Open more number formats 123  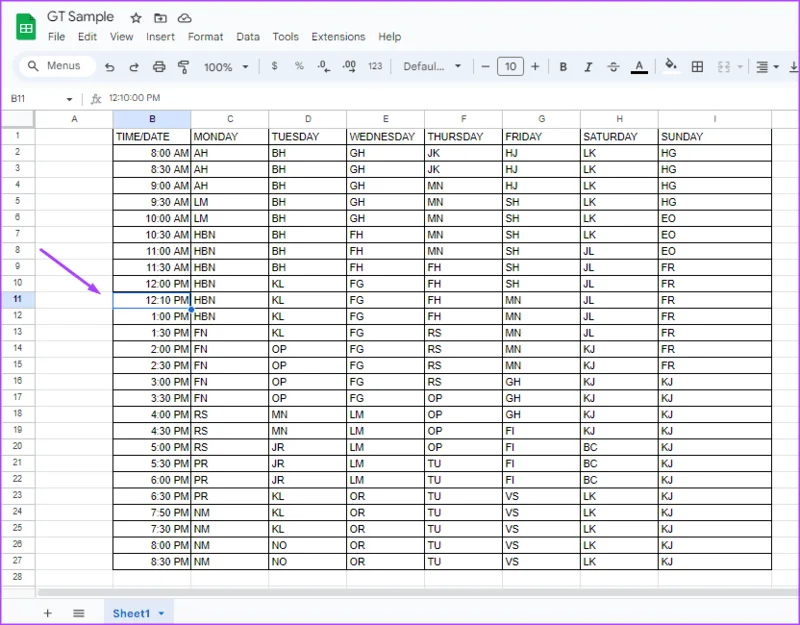tap(375, 66)
